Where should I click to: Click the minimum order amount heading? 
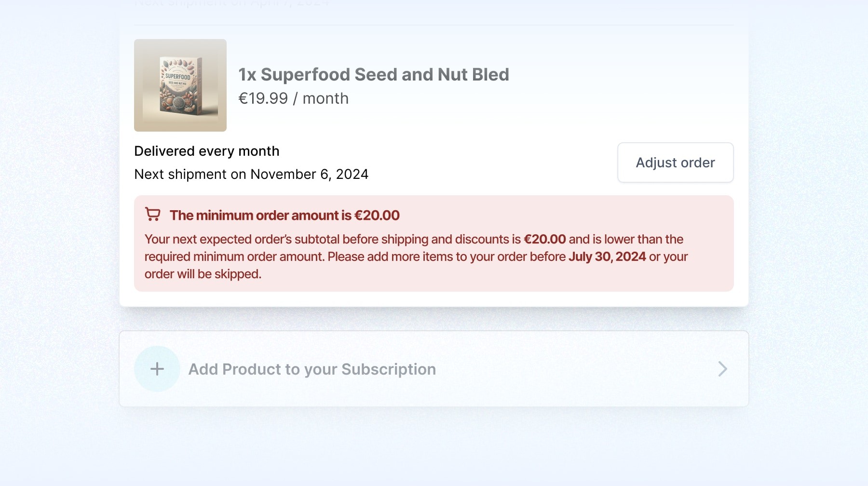tap(285, 216)
